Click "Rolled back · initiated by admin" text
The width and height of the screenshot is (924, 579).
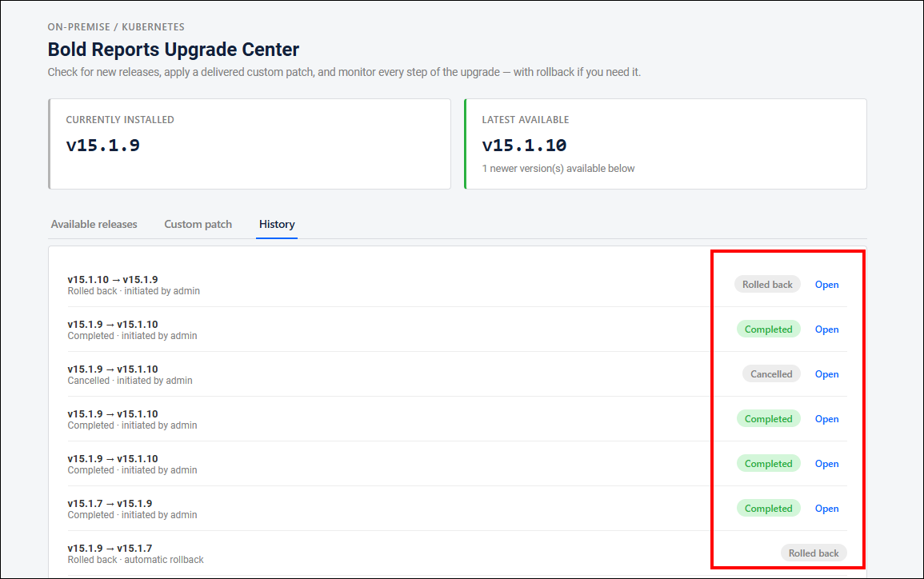click(134, 291)
